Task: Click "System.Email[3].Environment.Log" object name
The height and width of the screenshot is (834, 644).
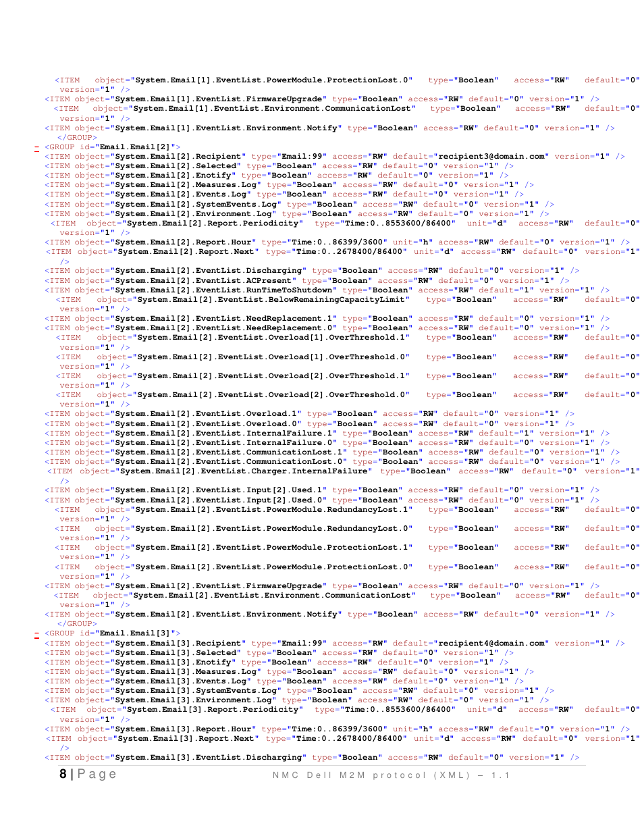Action: pyautogui.click(x=194, y=700)
